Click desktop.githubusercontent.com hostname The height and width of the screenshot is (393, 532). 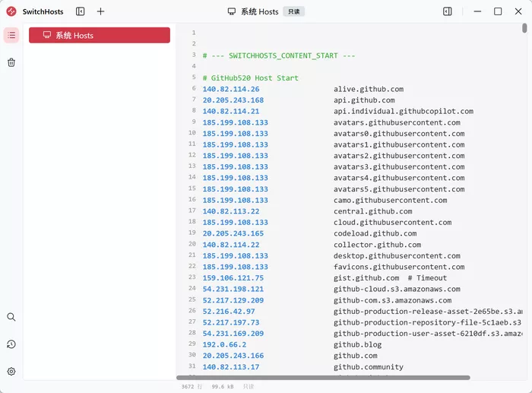pyautogui.click(x=397, y=256)
